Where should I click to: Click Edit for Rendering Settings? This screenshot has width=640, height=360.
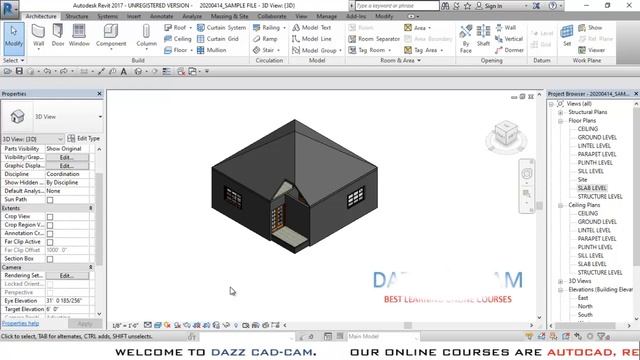tap(67, 276)
